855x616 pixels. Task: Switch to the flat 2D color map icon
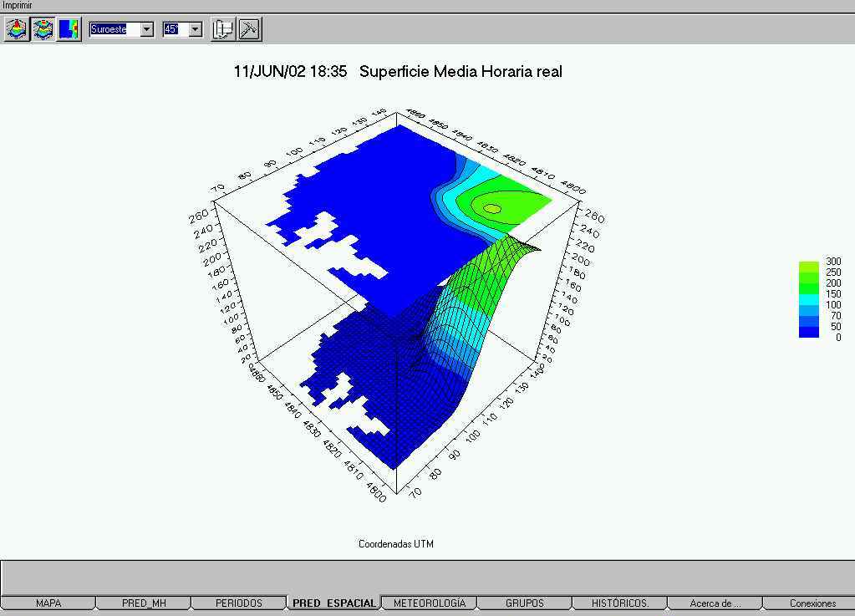click(69, 29)
